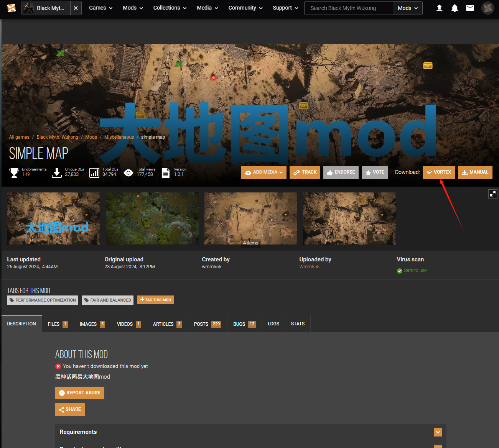The width and height of the screenshot is (499, 448).
Task: Switch to the Articles tab
Action: click(167, 324)
